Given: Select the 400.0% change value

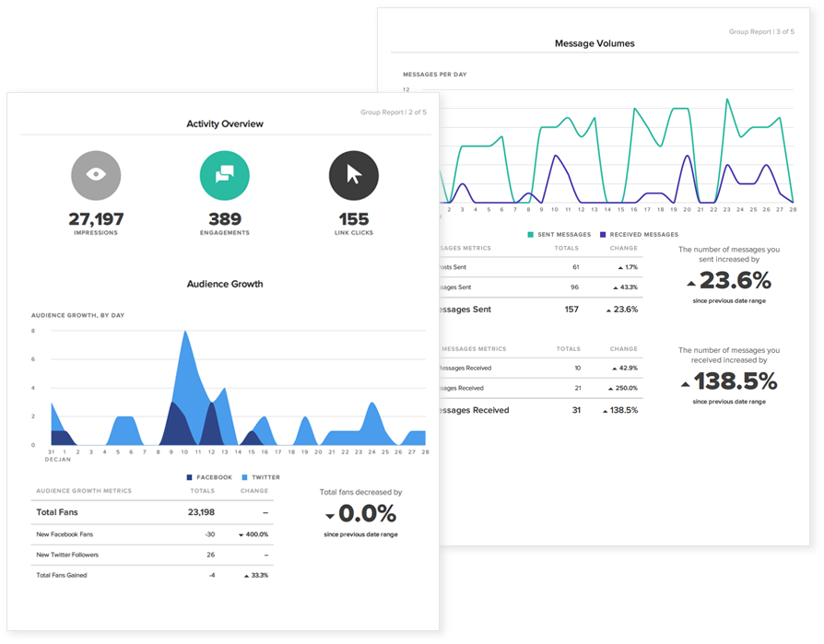Looking at the screenshot, I should [257, 534].
